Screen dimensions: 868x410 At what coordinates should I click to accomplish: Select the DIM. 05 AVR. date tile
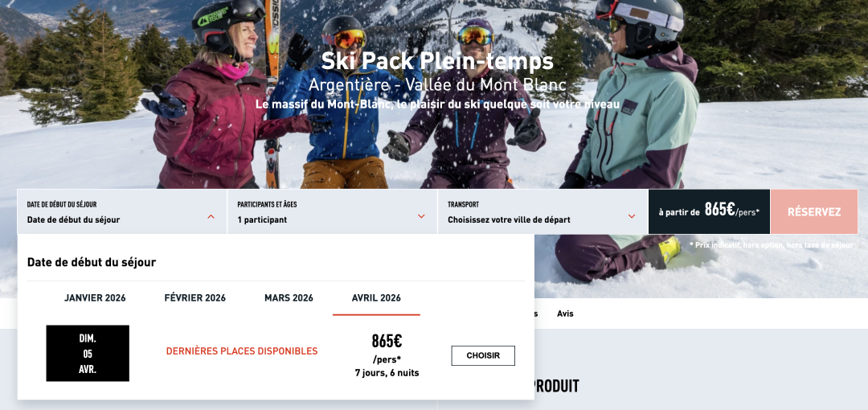pos(88,354)
